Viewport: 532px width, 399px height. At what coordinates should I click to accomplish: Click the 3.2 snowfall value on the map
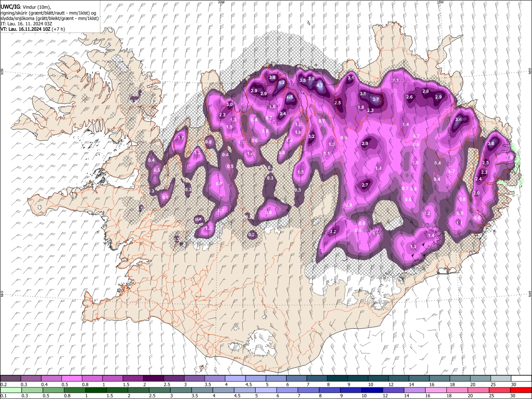[311, 136]
